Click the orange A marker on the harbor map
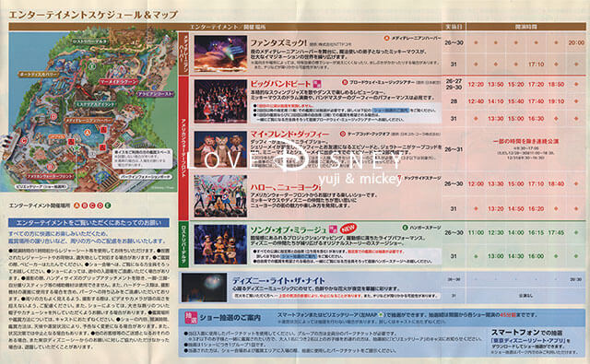Screen dimensions: 590x364 88,133
